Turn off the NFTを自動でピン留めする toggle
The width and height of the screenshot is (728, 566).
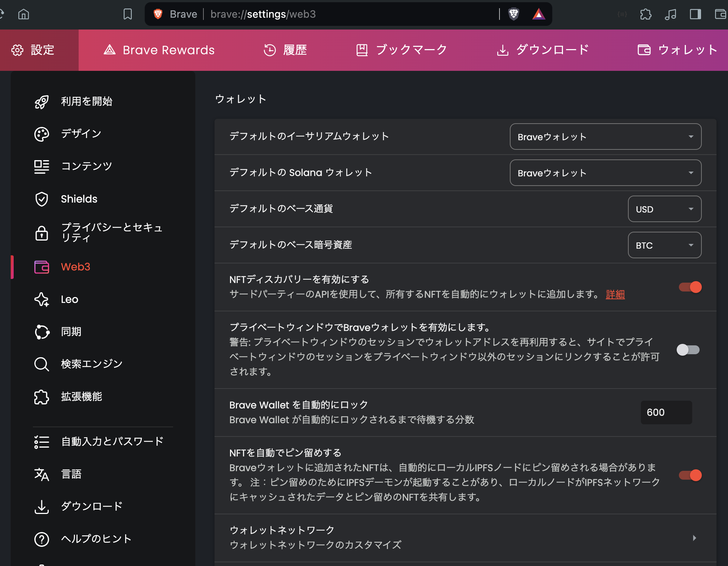[690, 475]
